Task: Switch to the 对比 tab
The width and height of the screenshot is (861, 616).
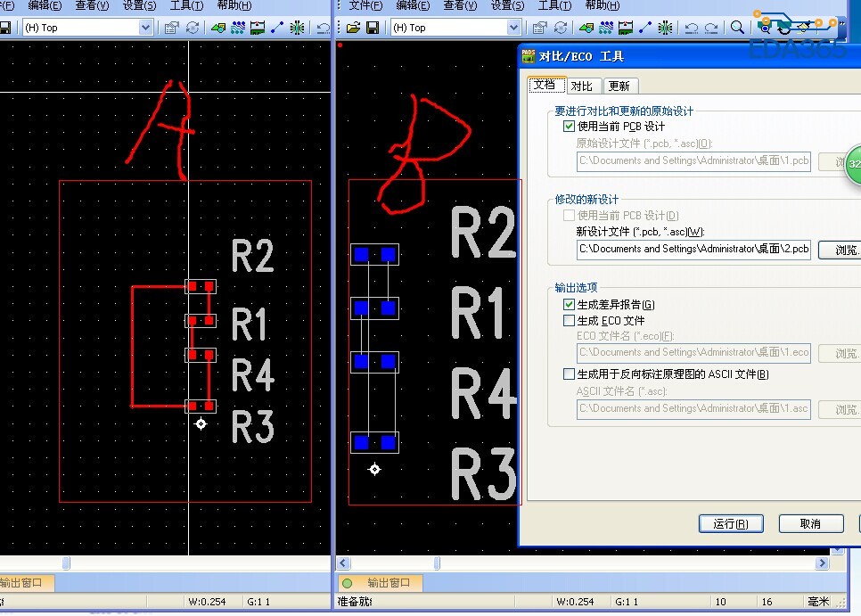Action: 582,86
